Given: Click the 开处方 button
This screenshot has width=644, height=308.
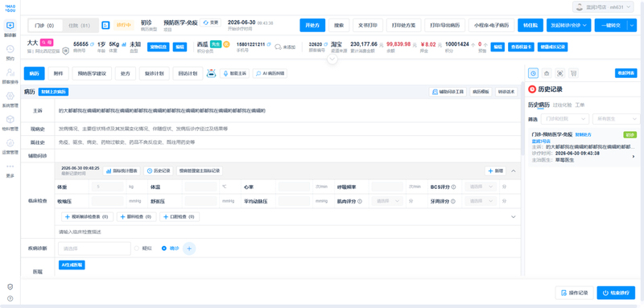Looking at the screenshot, I should tap(312, 25).
